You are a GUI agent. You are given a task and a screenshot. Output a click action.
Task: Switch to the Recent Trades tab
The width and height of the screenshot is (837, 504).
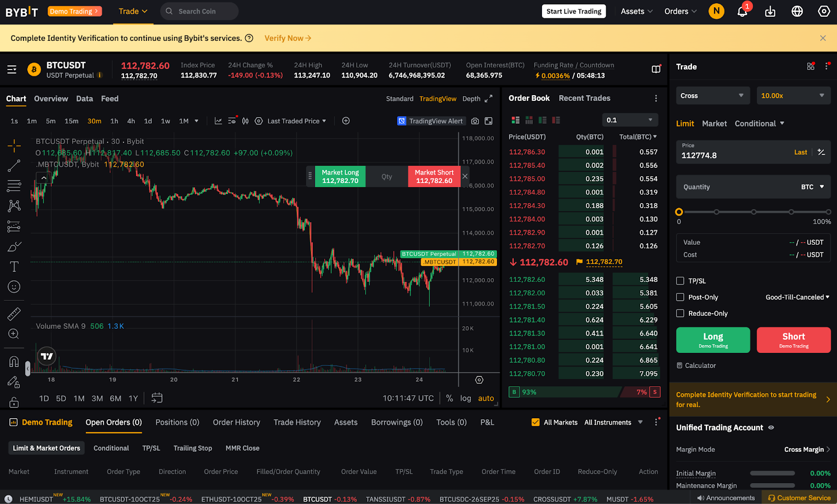tap(584, 98)
